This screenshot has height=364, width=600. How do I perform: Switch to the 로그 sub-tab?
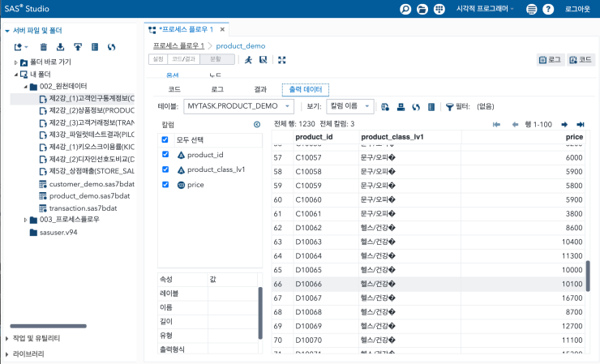[217, 89]
